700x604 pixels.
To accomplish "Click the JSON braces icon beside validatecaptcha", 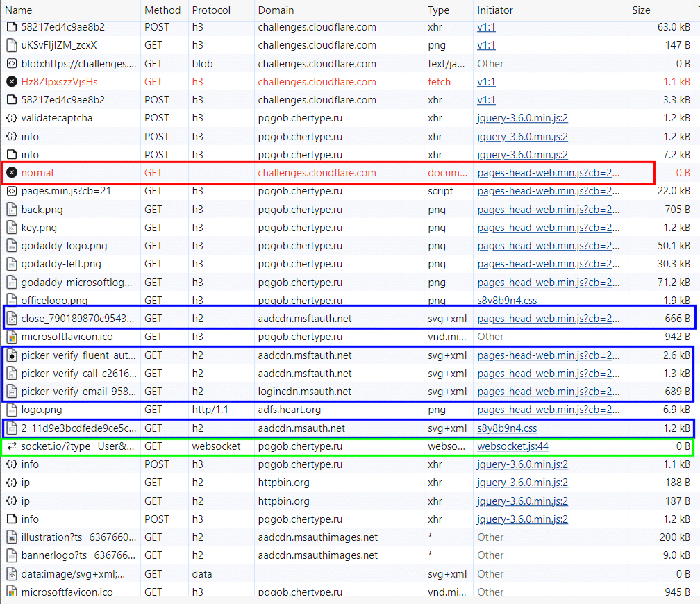I will [12, 118].
